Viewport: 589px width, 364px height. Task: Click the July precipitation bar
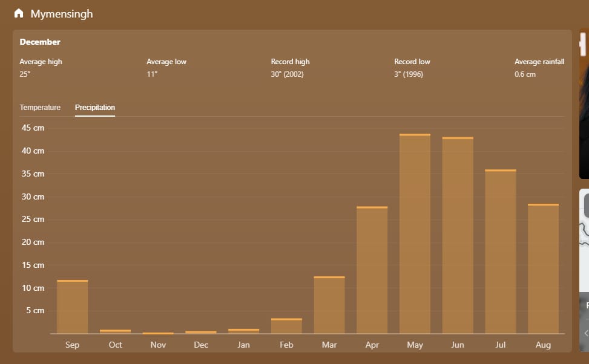501,252
